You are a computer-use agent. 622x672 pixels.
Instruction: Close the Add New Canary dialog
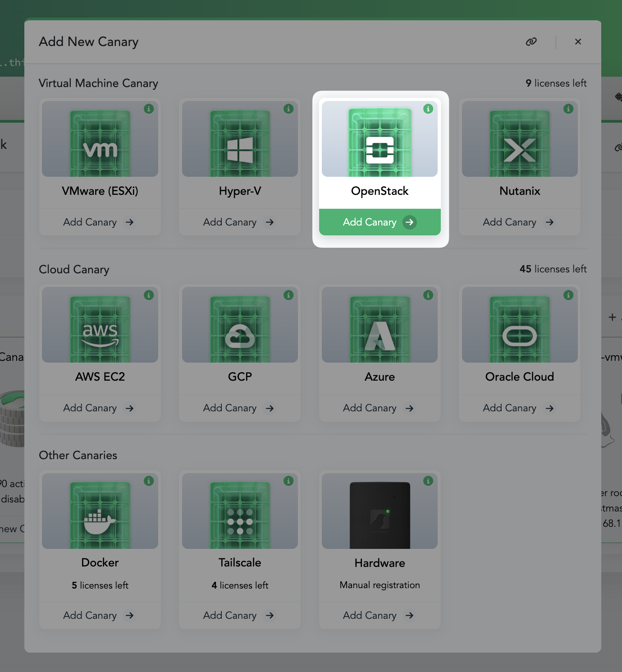[x=578, y=41]
